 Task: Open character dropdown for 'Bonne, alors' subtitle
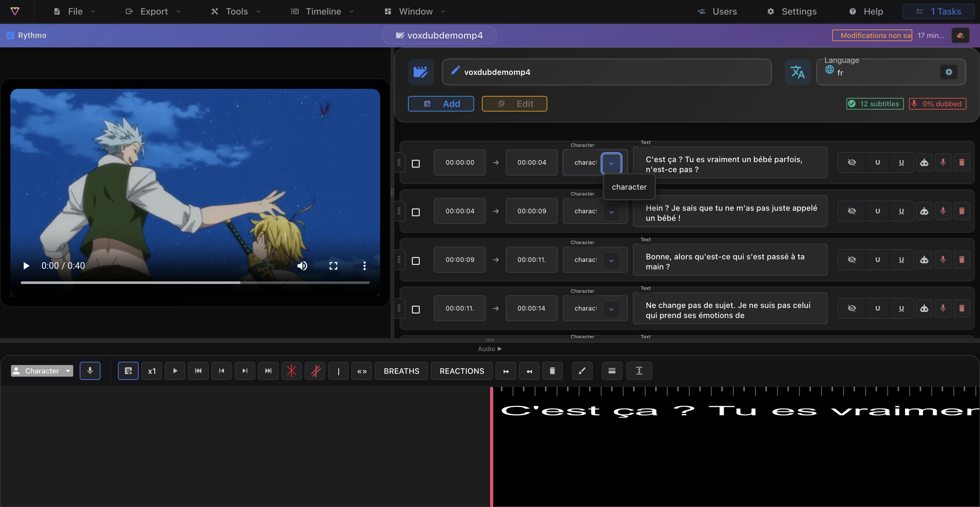(x=611, y=260)
